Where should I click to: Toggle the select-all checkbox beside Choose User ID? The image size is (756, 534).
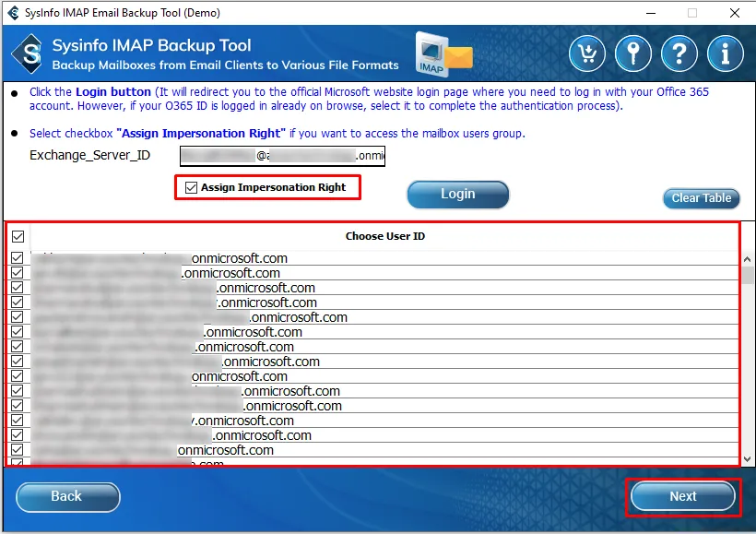tap(18, 236)
